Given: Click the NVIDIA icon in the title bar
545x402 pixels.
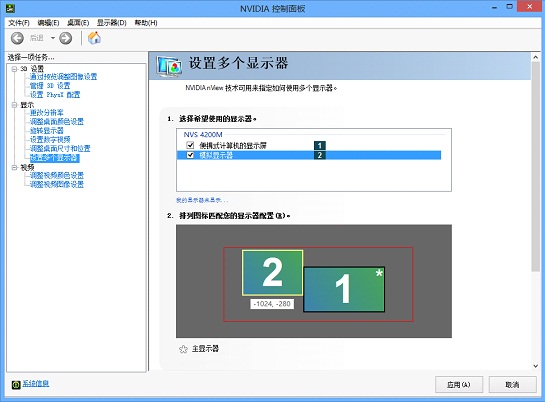Looking at the screenshot, I should click(x=10, y=8).
